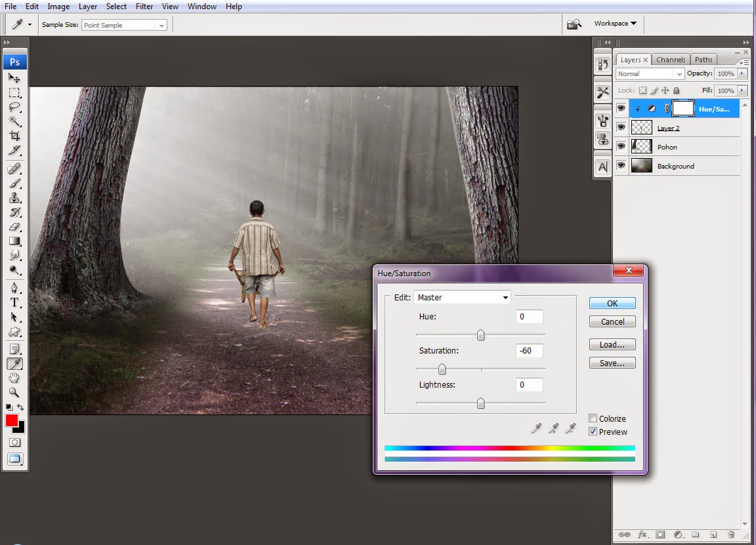Screen dimensions: 756x545
Task: Open the Edit Master dropdown
Action: [462, 297]
